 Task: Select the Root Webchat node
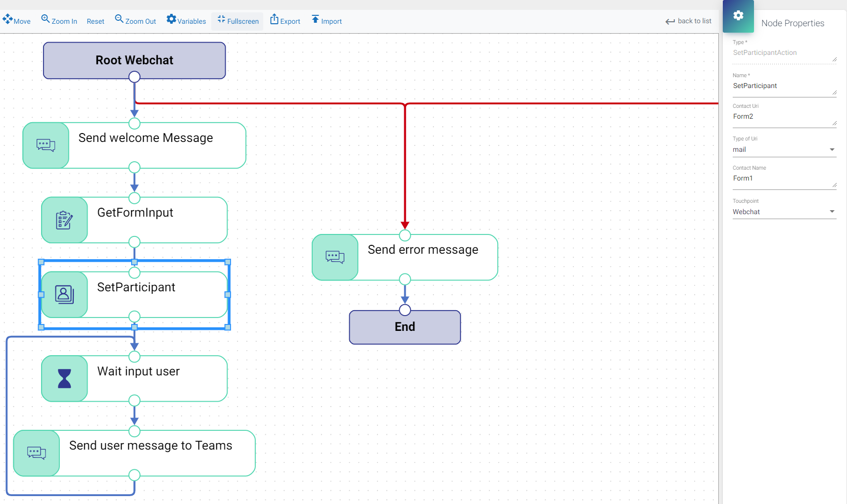[x=134, y=60]
